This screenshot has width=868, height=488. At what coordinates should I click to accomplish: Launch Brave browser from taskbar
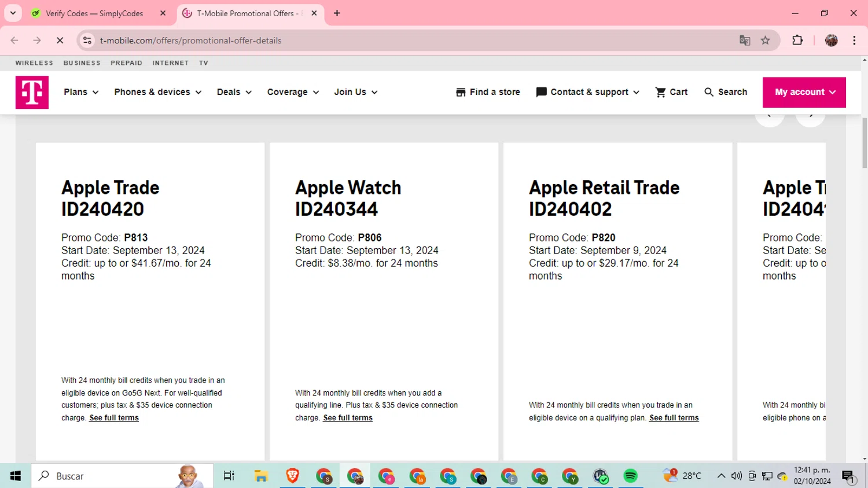pos(292,476)
